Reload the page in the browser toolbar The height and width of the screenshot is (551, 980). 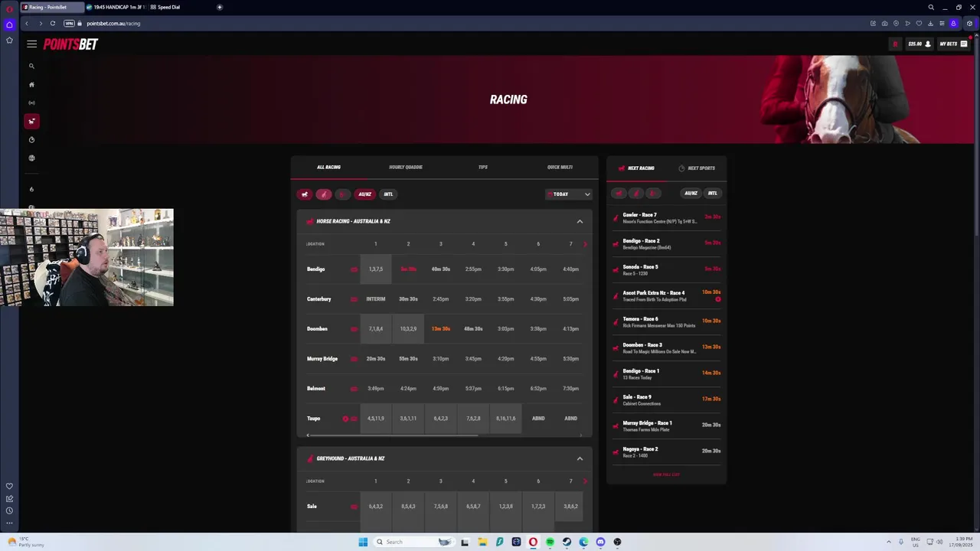[53, 24]
